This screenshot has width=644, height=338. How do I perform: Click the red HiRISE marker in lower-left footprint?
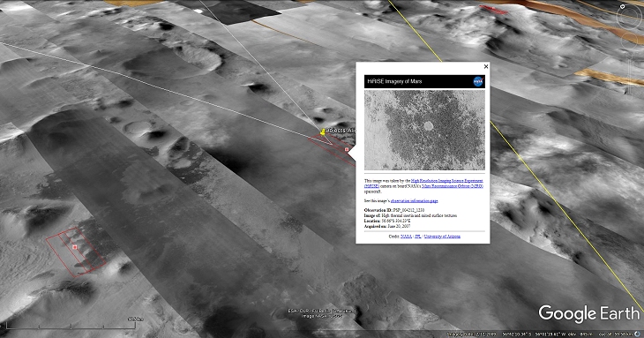pyautogui.click(x=75, y=247)
